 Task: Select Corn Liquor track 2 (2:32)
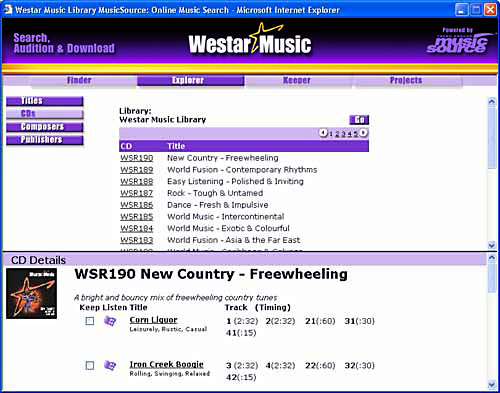coord(280,321)
